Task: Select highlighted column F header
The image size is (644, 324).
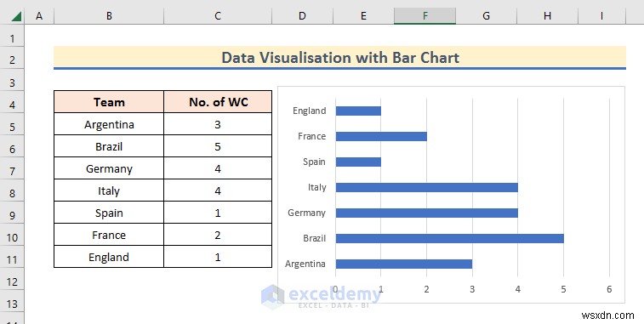Action: click(x=425, y=16)
